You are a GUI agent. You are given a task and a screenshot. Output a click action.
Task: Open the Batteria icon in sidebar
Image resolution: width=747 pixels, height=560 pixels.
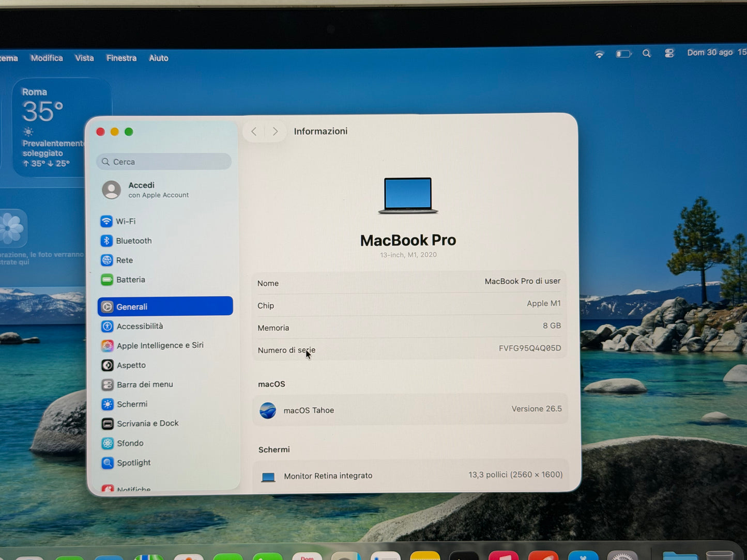coord(107,279)
